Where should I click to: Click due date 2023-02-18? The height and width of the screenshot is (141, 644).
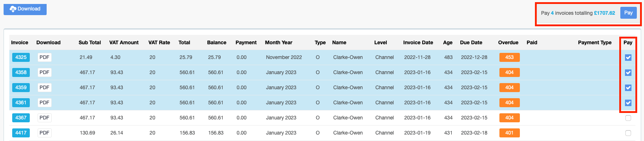coord(474,133)
